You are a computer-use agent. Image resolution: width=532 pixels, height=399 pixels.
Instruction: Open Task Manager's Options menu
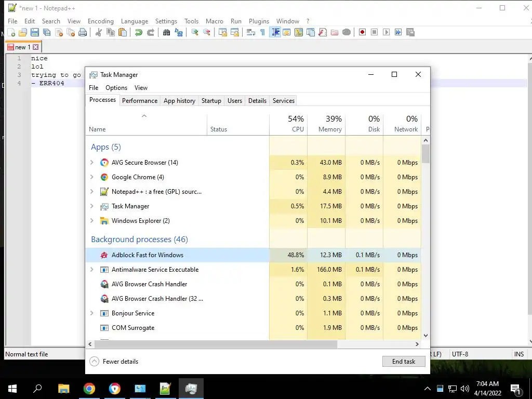pos(116,88)
